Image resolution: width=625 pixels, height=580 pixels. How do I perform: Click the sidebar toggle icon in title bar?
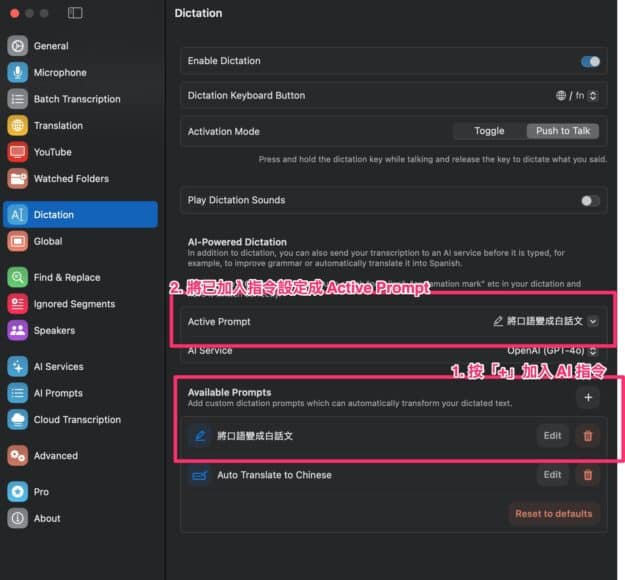pyautogui.click(x=75, y=13)
